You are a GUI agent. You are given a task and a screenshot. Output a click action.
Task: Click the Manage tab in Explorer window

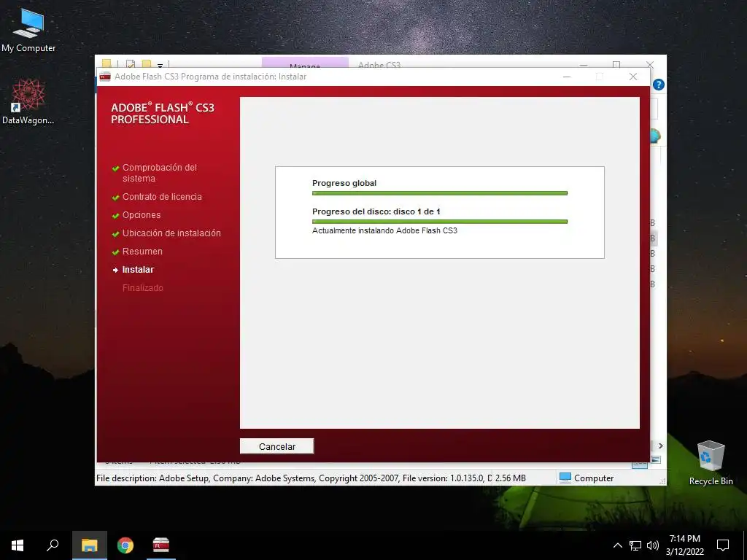pyautogui.click(x=305, y=63)
